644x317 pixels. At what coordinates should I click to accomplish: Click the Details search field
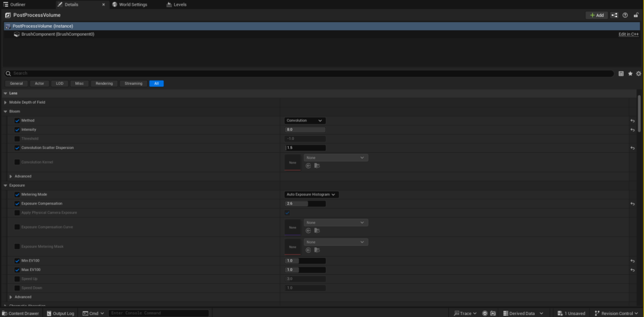(x=309, y=74)
